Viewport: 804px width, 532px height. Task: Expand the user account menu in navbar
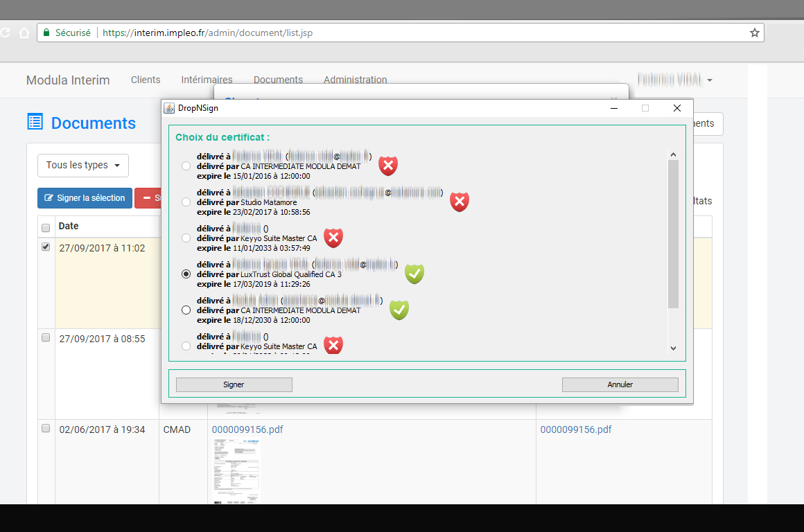(675, 80)
